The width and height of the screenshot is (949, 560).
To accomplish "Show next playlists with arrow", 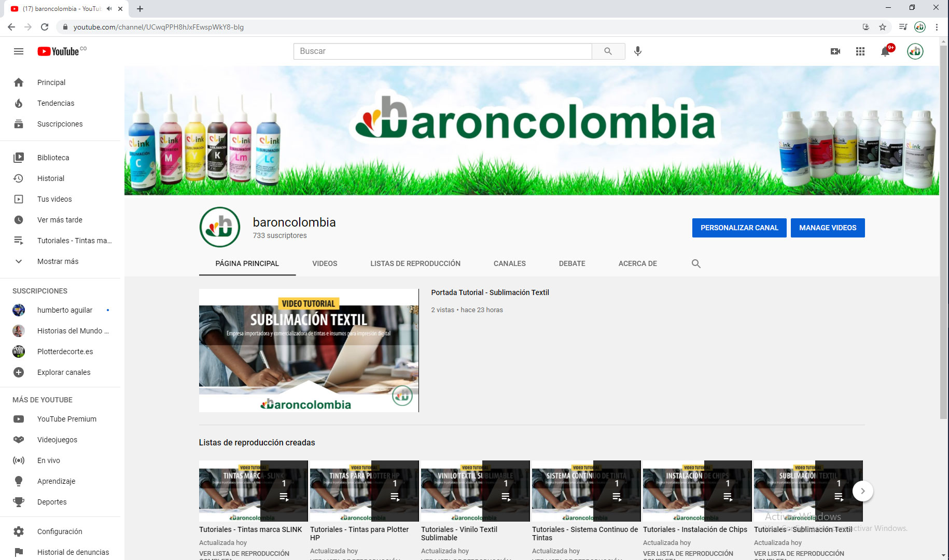I will tap(863, 491).
